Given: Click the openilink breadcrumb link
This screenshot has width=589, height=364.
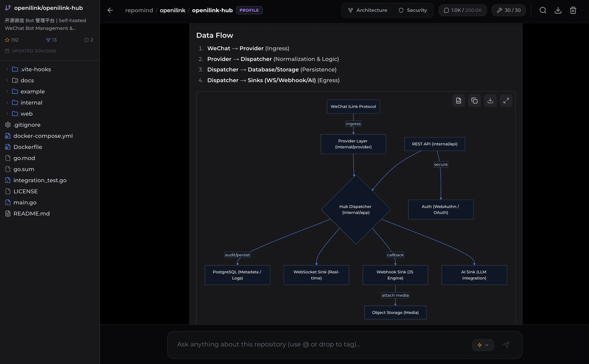Looking at the screenshot, I should click(x=172, y=10).
